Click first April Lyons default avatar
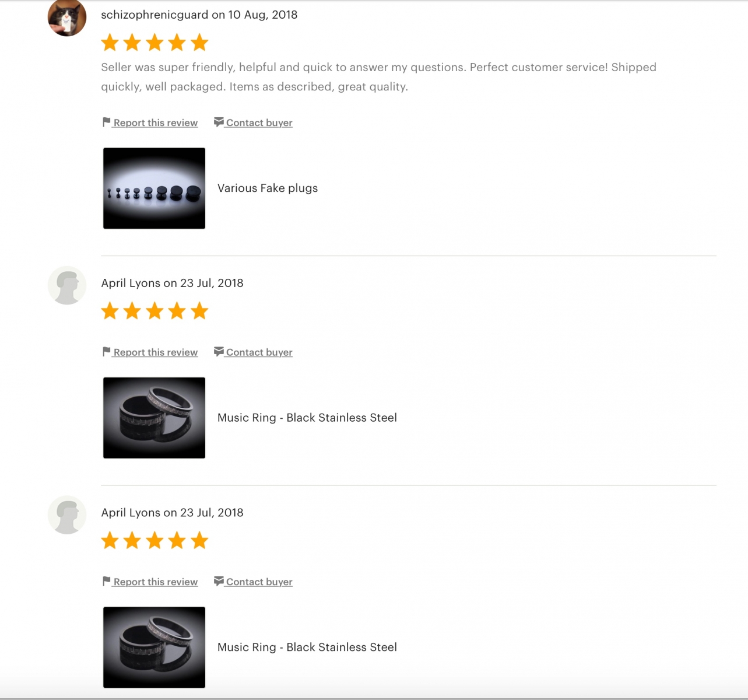 67,285
